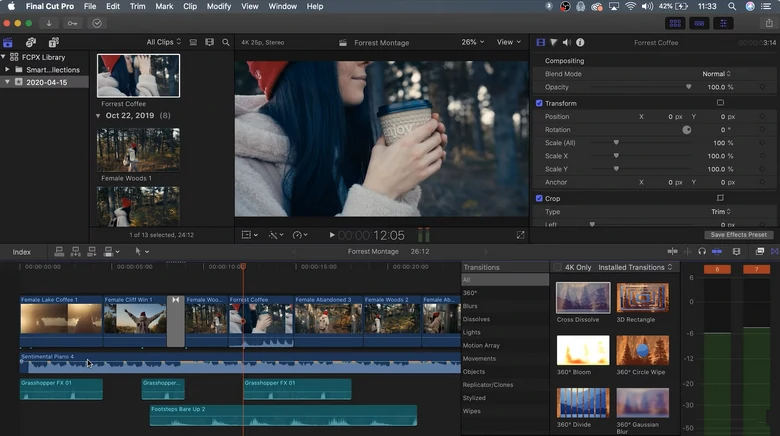Screen dimensions: 780x436
Task: Open the Installed Transitions dropdown
Action: pyautogui.click(x=635, y=267)
